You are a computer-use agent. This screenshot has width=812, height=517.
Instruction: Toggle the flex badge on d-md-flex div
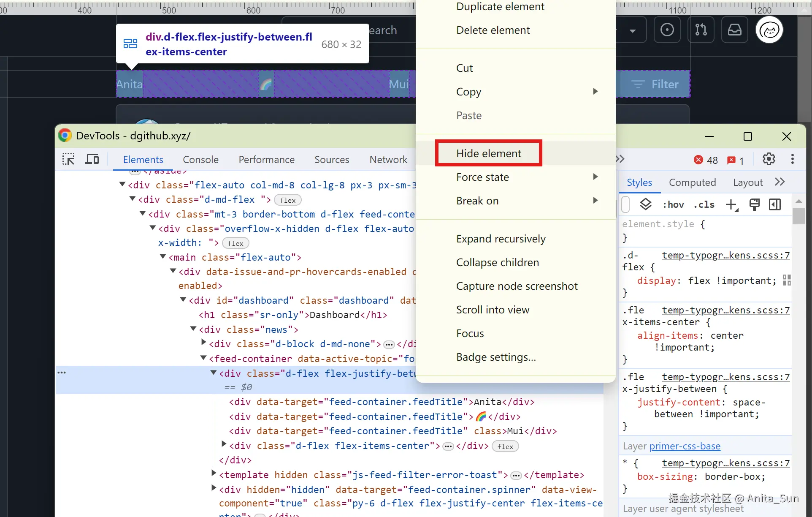pos(288,200)
